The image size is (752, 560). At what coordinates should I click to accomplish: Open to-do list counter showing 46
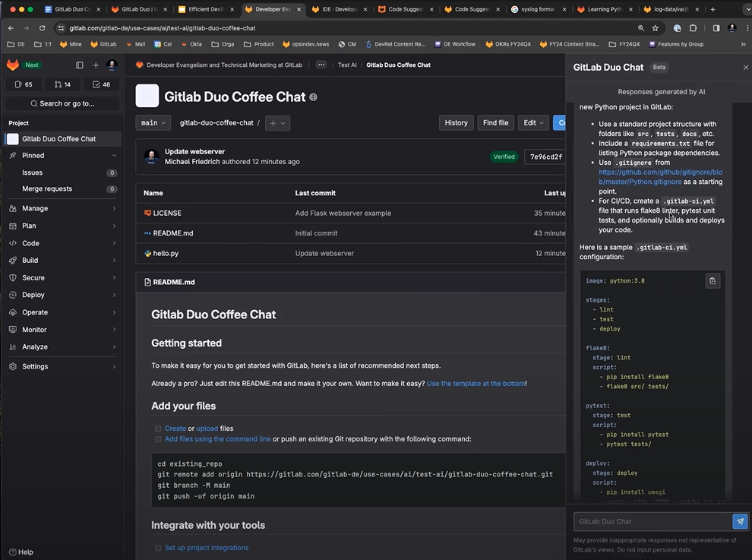coord(101,84)
